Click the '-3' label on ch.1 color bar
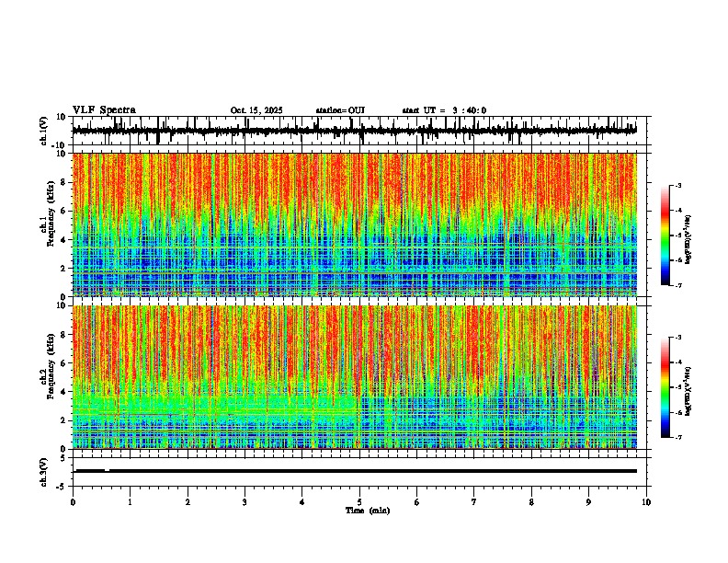Screen dimensions: 728x563 coord(677,185)
